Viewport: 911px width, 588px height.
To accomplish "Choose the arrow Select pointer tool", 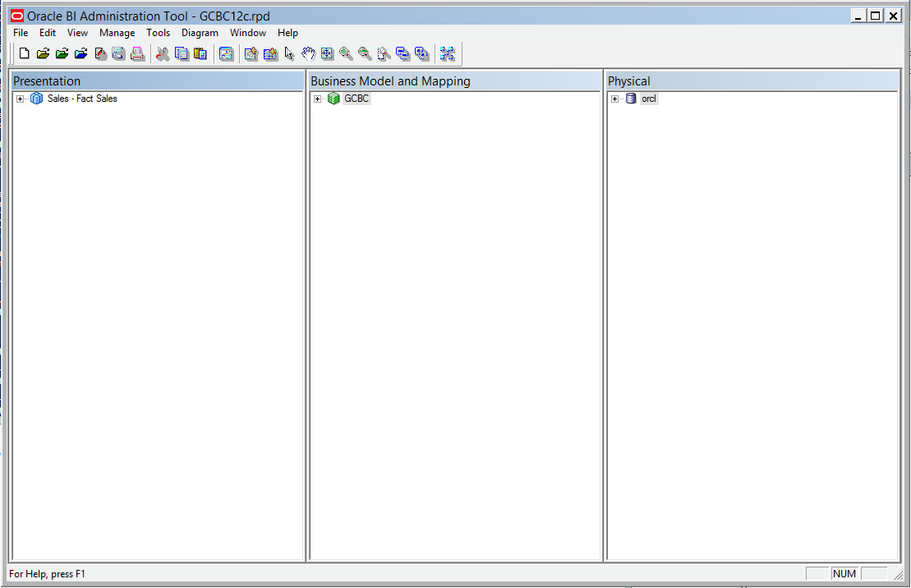I will (x=289, y=54).
